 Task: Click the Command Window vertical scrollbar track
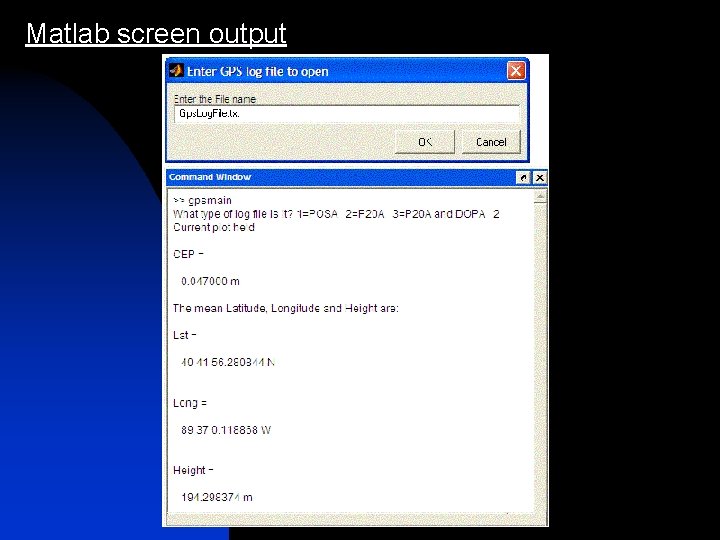pos(540,358)
